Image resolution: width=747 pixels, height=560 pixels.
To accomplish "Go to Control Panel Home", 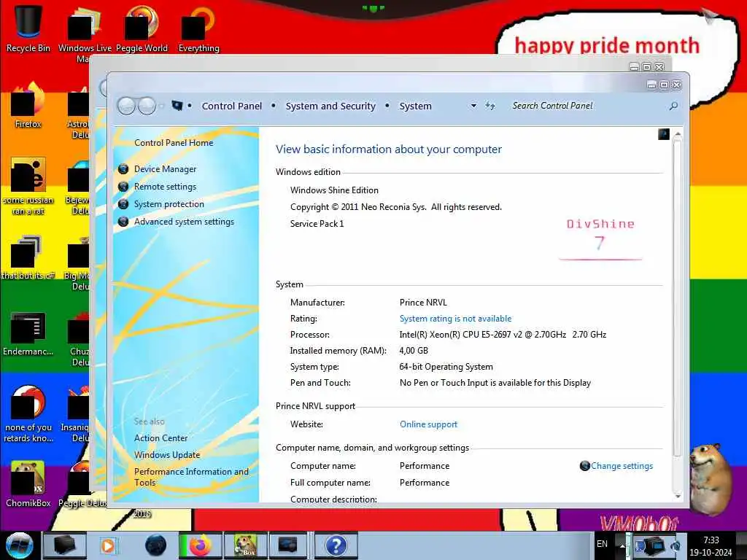I will [174, 142].
